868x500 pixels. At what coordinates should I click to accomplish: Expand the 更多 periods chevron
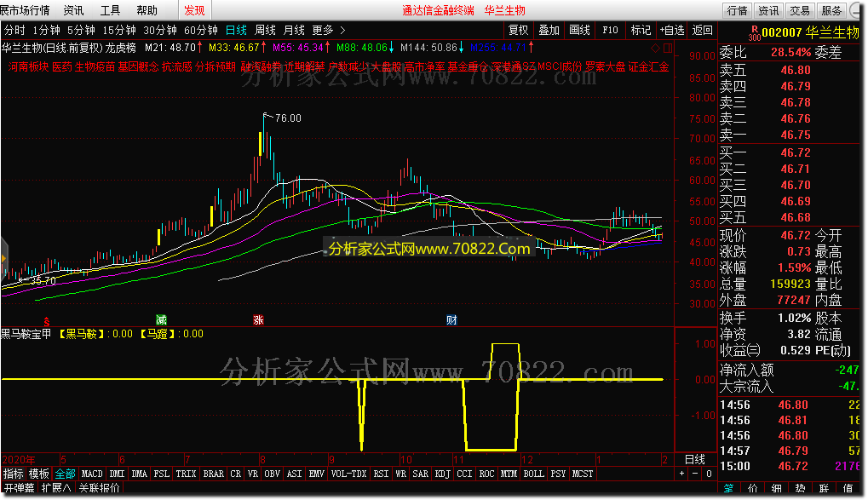point(342,30)
